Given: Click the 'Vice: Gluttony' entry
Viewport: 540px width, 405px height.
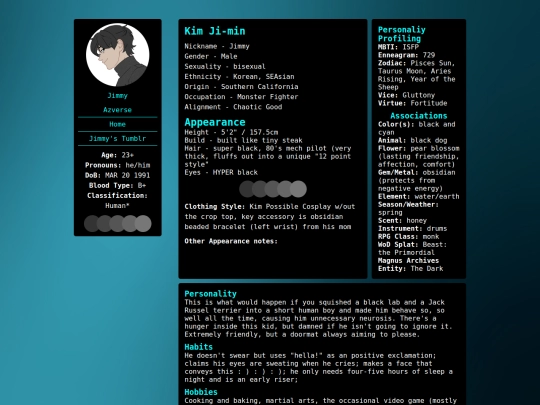Looking at the screenshot, I should click(406, 95).
